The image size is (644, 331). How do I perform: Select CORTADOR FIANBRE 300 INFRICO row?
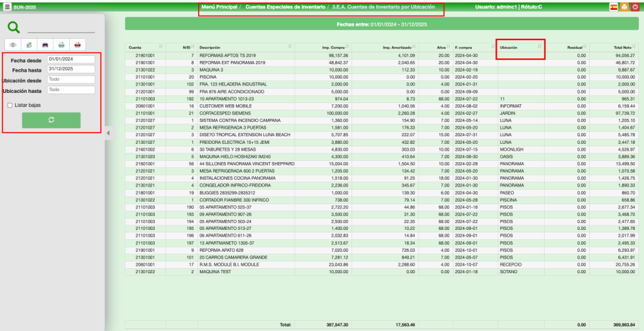point(382,200)
